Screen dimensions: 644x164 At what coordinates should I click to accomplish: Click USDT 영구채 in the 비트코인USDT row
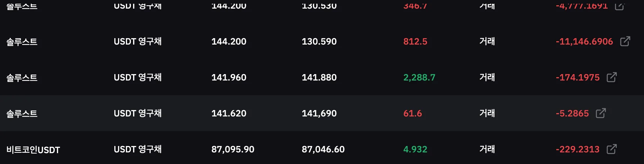click(x=138, y=149)
